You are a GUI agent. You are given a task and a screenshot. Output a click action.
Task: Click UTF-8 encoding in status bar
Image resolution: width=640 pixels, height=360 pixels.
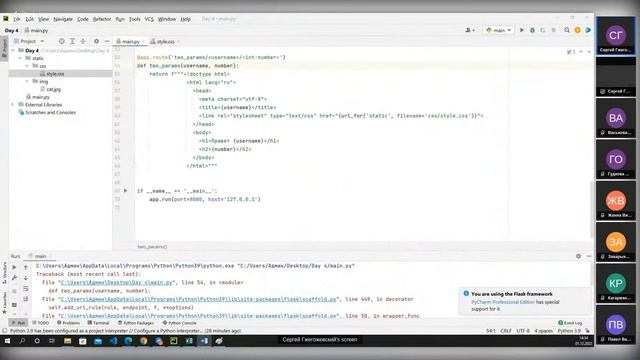point(523,331)
